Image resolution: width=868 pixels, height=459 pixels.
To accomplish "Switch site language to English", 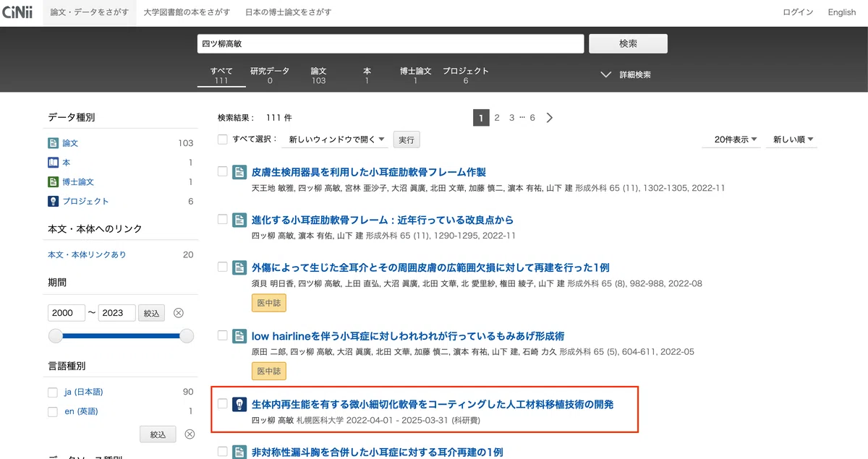I will point(842,12).
